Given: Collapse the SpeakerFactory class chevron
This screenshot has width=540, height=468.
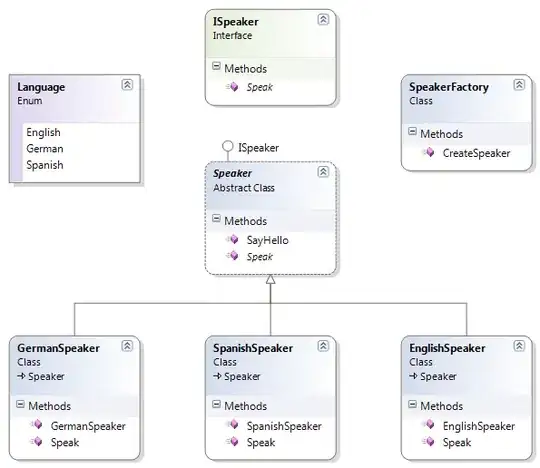Looking at the screenshot, I should click(x=519, y=84).
